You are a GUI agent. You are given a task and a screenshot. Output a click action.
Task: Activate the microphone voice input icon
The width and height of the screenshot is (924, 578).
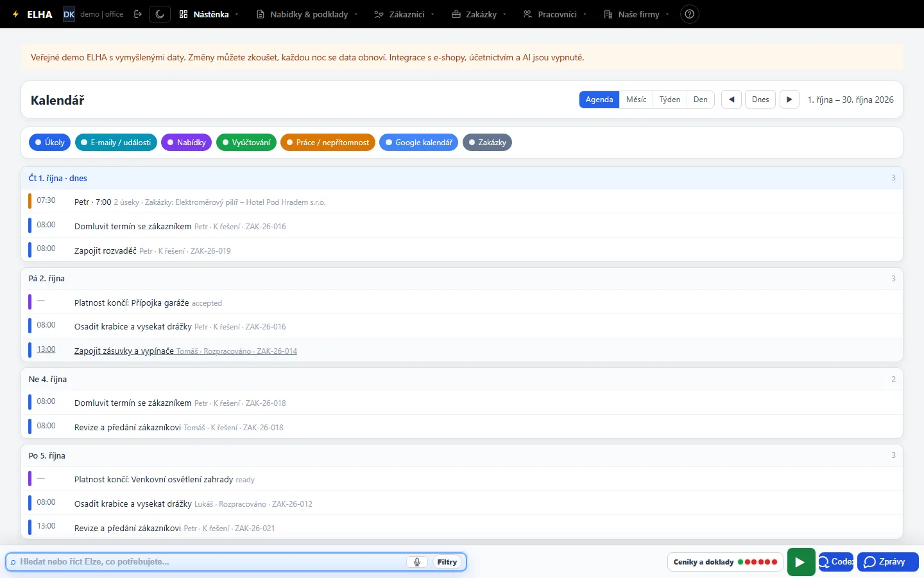coord(417,562)
